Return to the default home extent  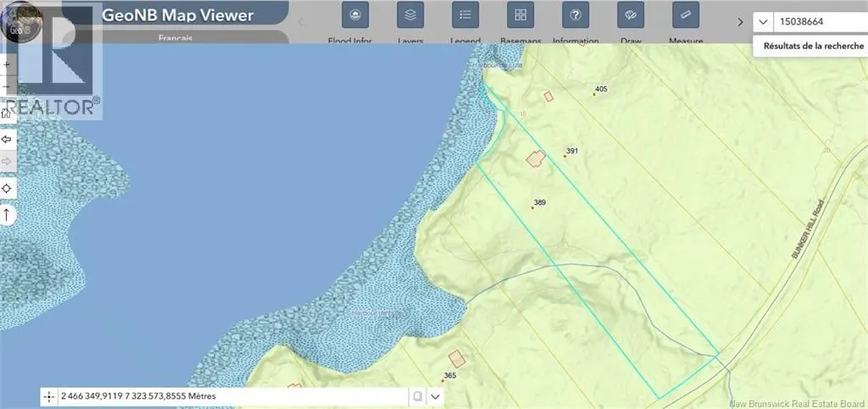[7, 113]
